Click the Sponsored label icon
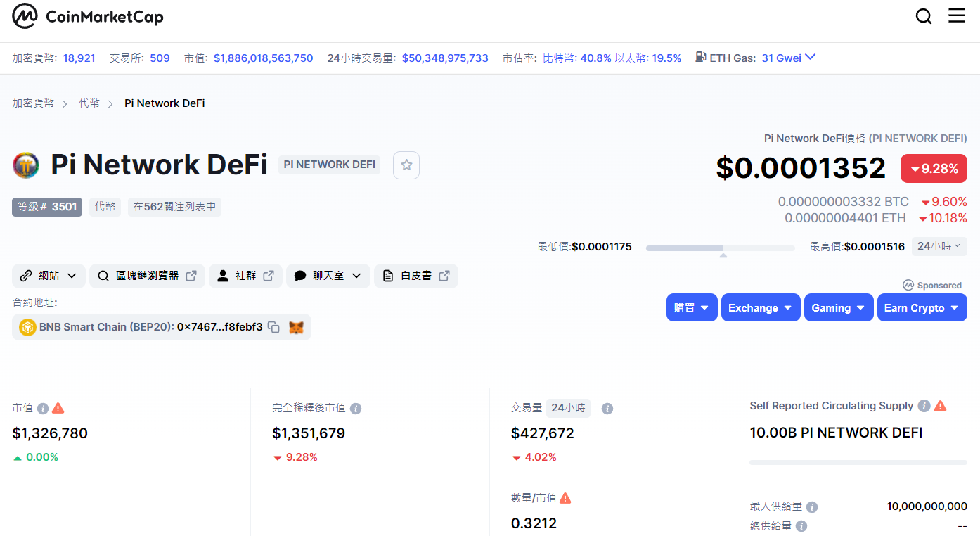Screen dimensions: 980x536 tap(908, 285)
